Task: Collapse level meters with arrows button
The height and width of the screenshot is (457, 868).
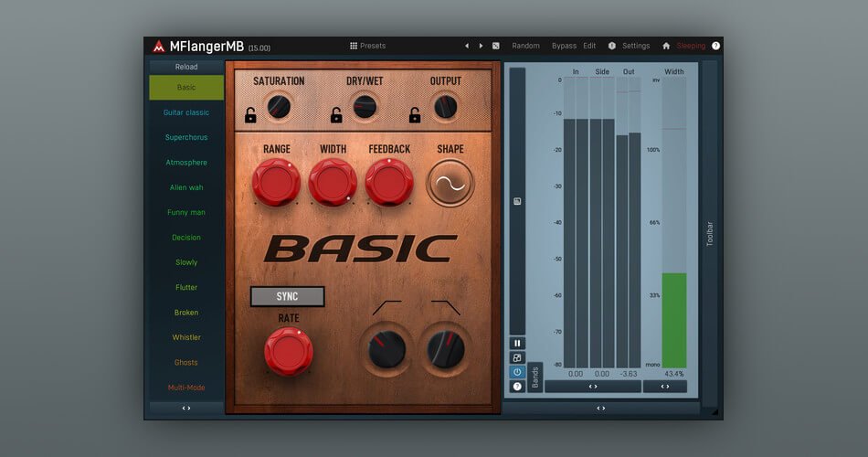Action: [x=593, y=387]
